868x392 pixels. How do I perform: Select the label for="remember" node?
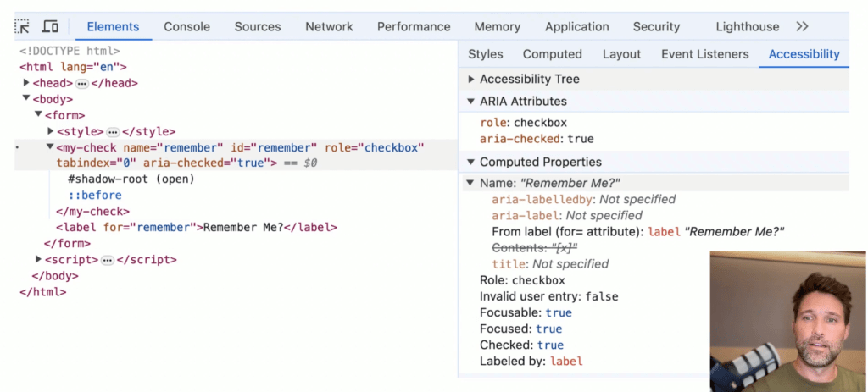pos(197,227)
